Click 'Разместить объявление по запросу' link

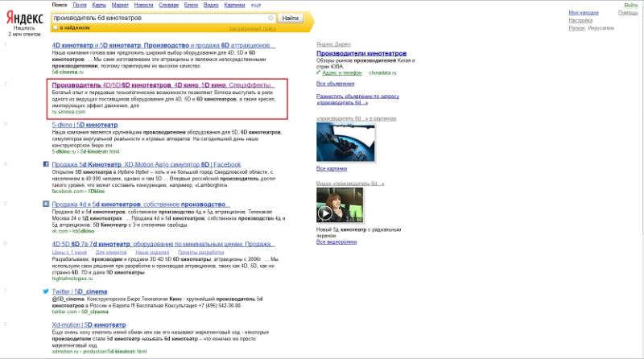click(357, 99)
